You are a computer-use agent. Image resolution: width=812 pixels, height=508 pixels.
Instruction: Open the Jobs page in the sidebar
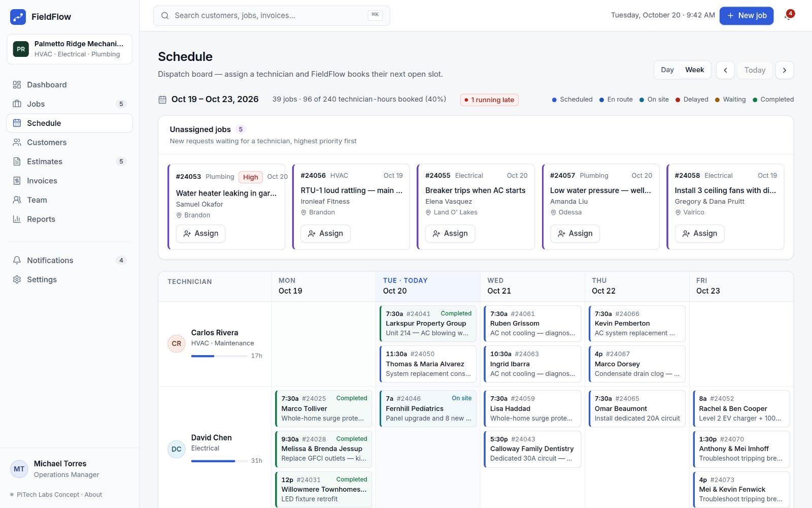(x=70, y=104)
